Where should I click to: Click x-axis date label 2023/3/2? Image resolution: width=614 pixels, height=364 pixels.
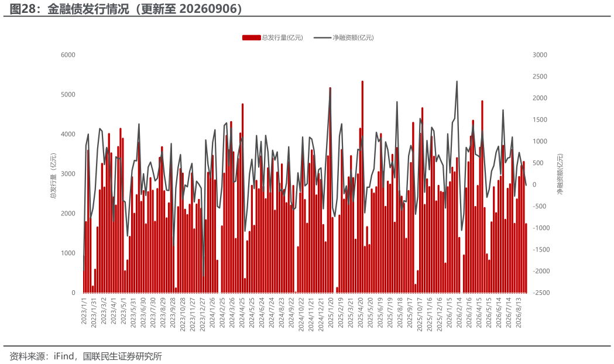[104, 311]
